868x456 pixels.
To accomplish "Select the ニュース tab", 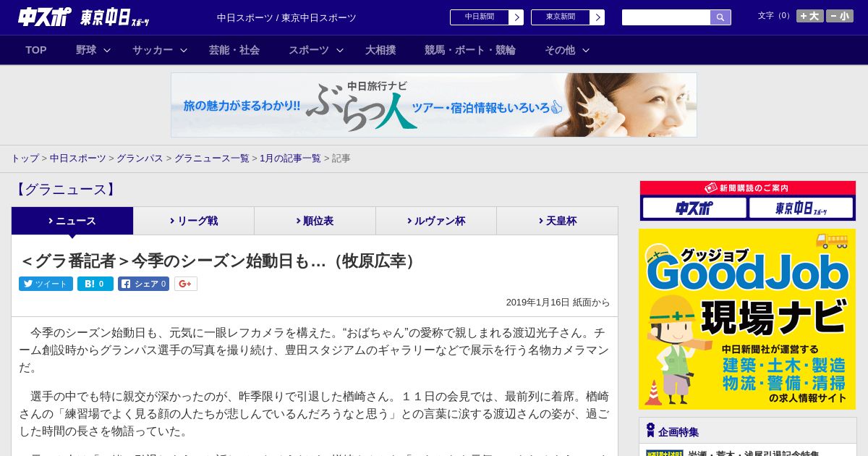I will (72, 221).
